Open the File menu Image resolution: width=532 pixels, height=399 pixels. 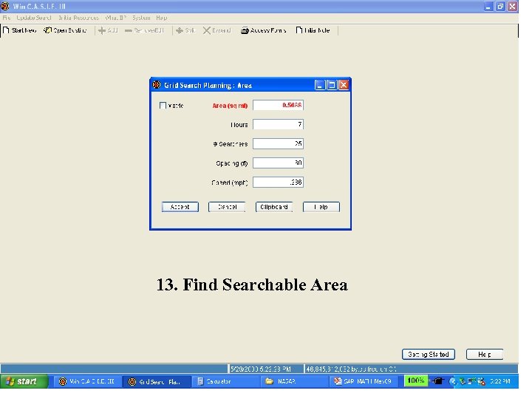tap(7, 18)
